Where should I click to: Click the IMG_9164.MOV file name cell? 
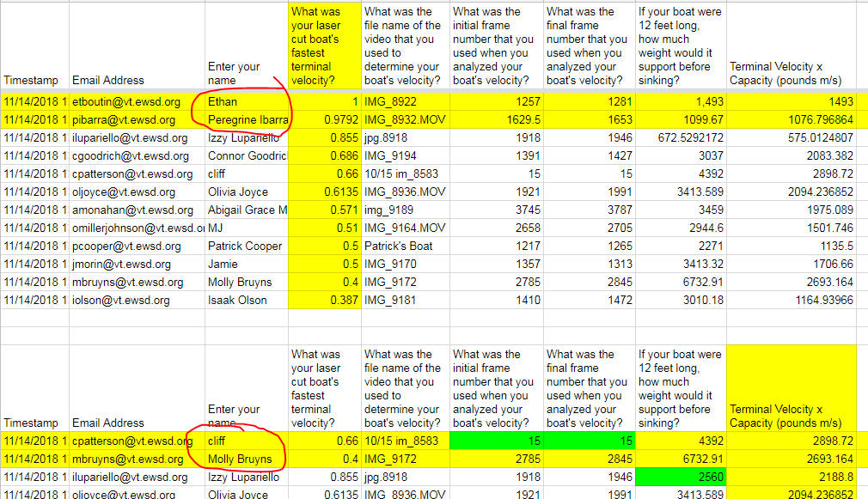point(404,228)
